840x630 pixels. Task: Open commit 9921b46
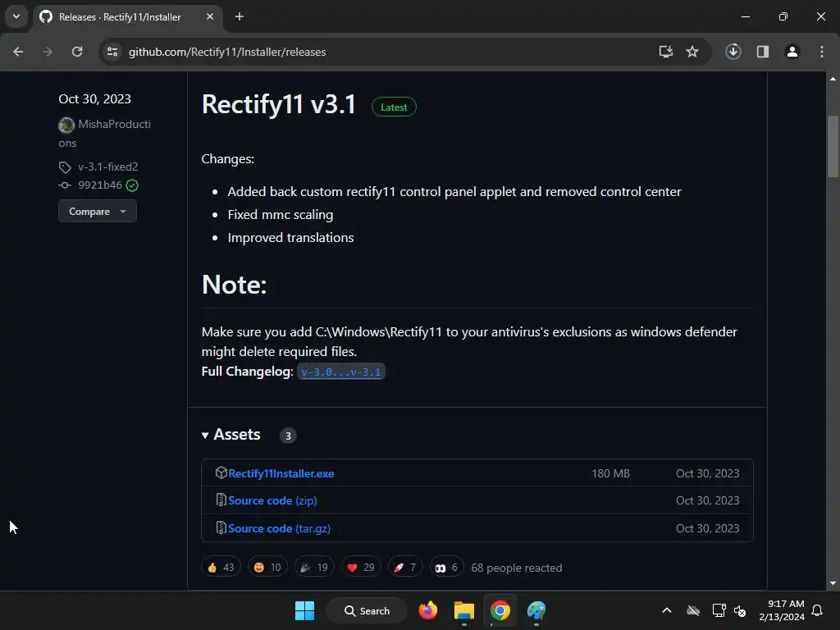[x=100, y=185]
